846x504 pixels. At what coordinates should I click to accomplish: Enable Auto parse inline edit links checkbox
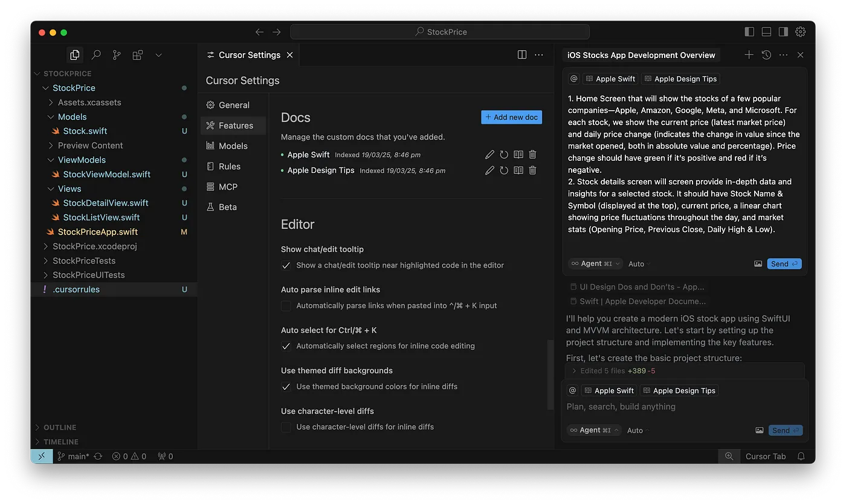coord(286,306)
